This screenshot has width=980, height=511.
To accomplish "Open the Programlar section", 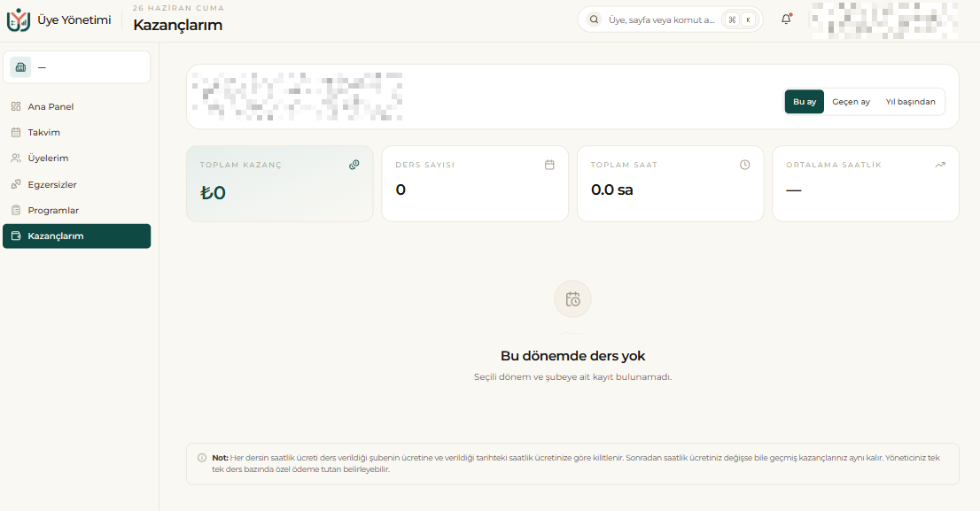I will [x=77, y=210].
